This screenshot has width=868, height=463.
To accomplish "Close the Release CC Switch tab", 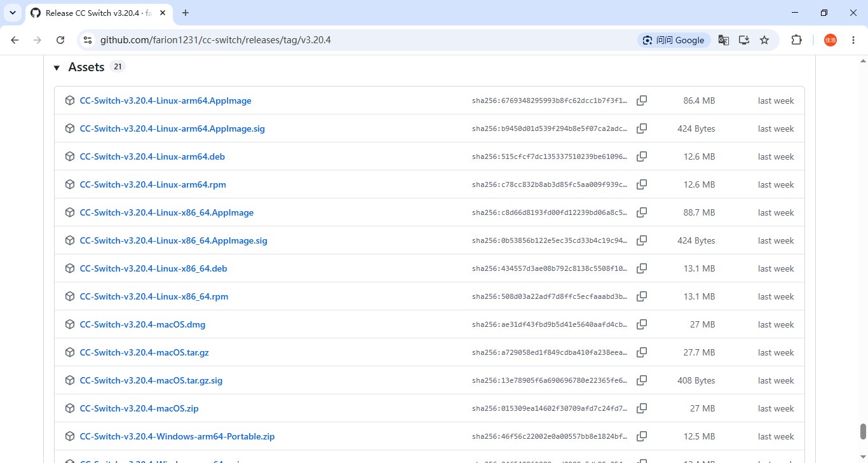I will click(162, 13).
